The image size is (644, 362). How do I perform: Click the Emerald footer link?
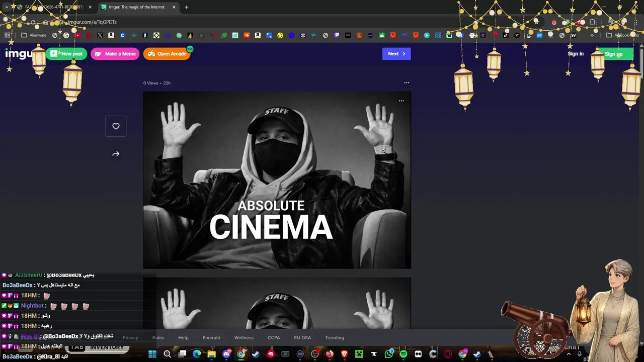(211, 338)
